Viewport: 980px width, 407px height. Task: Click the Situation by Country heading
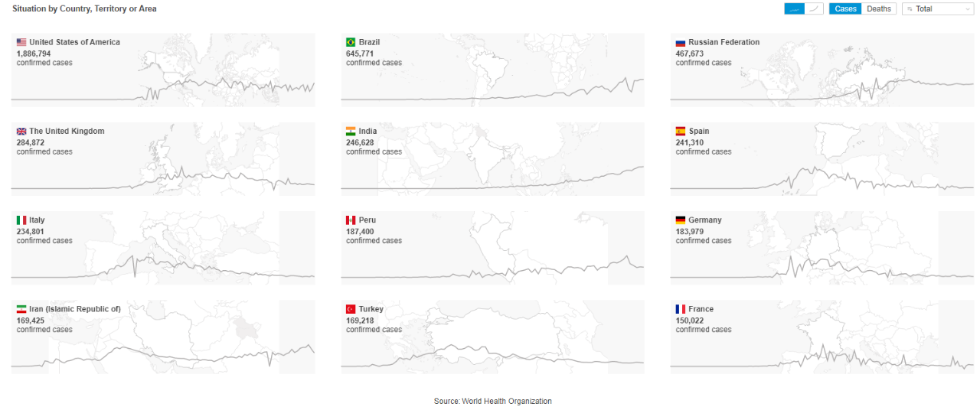[x=84, y=8]
